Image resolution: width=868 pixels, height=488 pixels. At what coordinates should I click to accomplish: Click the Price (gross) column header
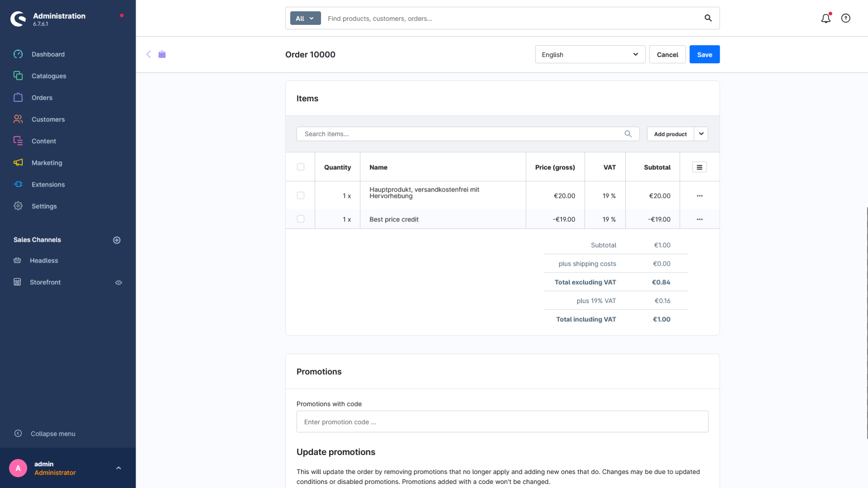555,167
